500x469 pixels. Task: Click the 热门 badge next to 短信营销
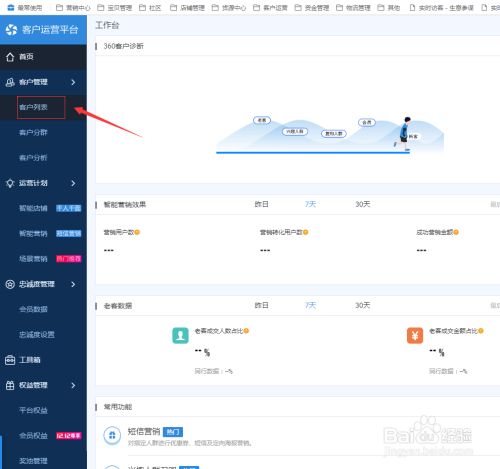coord(173,432)
